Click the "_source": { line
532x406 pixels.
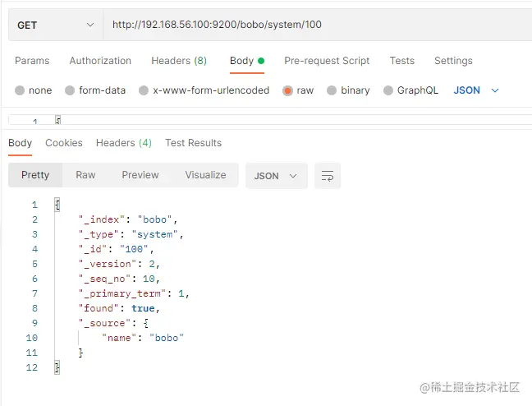[x=113, y=323]
